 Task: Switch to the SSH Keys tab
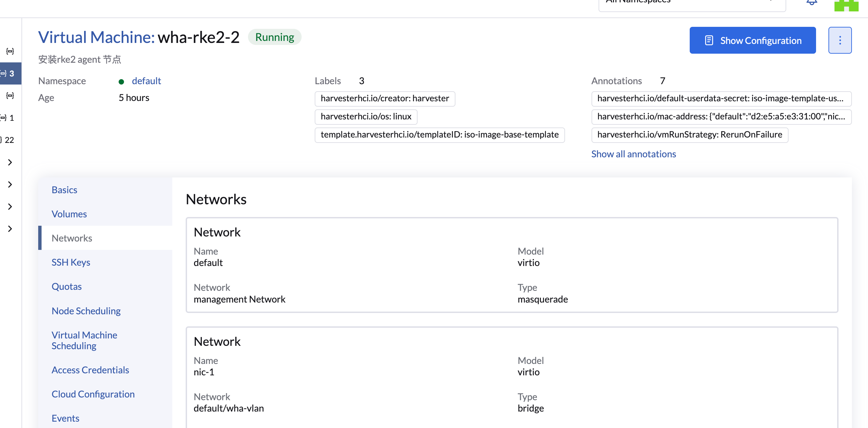click(71, 262)
